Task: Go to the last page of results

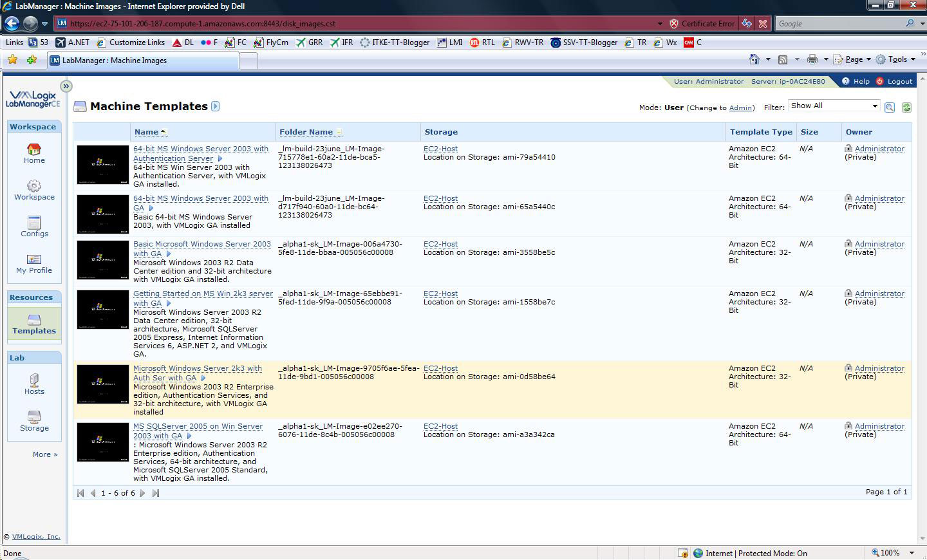Action: click(x=155, y=493)
